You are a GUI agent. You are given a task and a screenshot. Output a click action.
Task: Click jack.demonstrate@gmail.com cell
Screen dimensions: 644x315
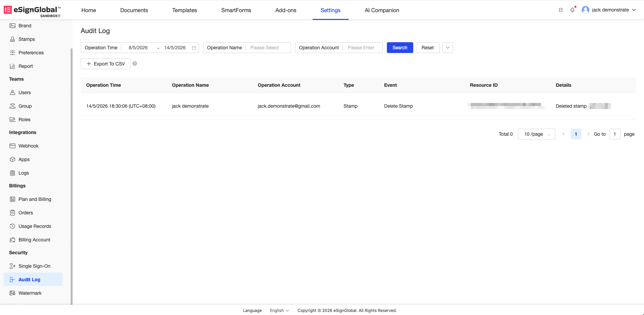pos(289,106)
